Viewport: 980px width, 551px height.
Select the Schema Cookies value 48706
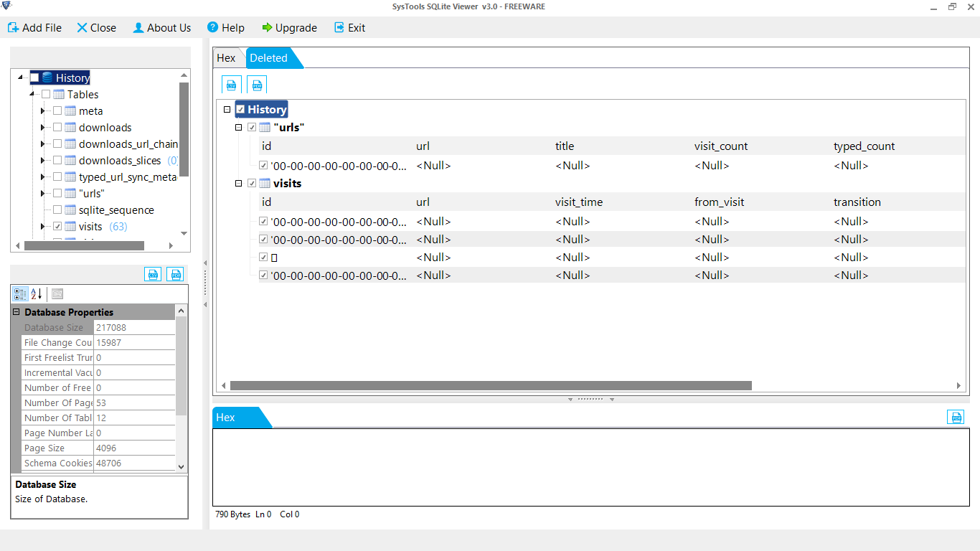pos(134,463)
